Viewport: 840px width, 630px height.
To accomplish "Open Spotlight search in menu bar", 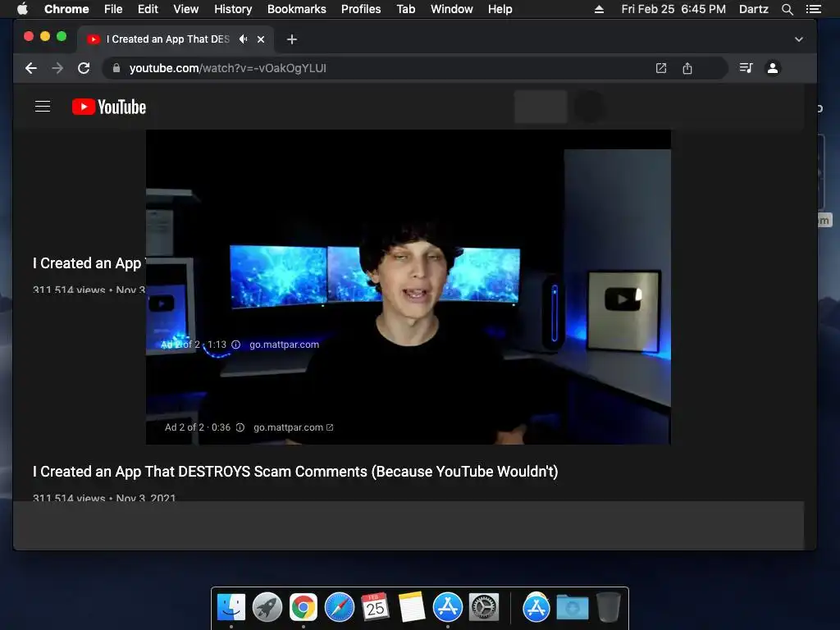I will tap(787, 9).
